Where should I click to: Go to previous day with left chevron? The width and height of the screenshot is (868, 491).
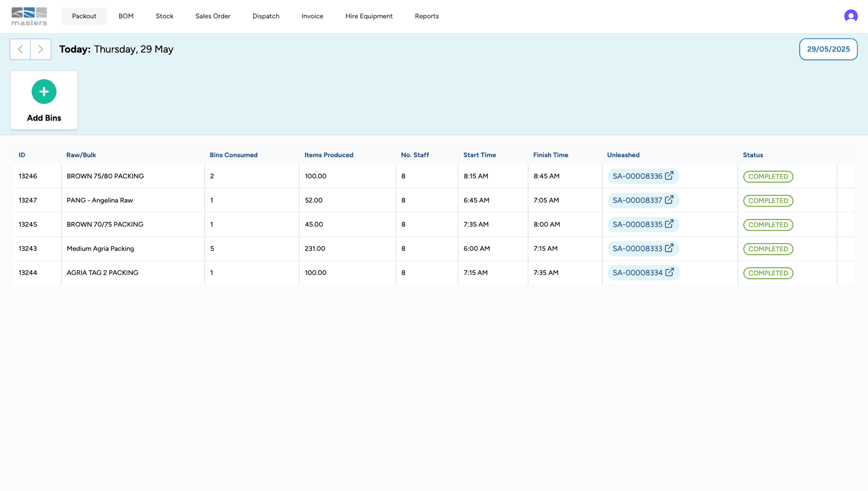[x=20, y=49]
